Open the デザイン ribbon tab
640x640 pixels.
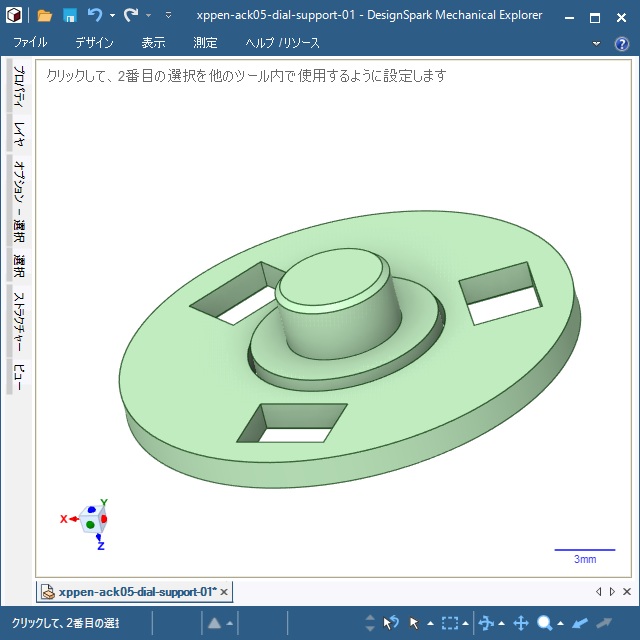point(94,43)
